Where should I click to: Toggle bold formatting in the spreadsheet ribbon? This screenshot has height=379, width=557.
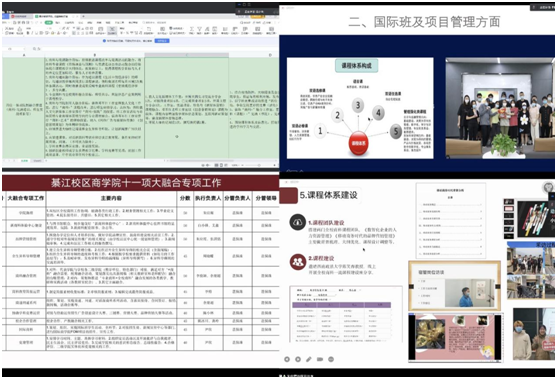coord(27,33)
